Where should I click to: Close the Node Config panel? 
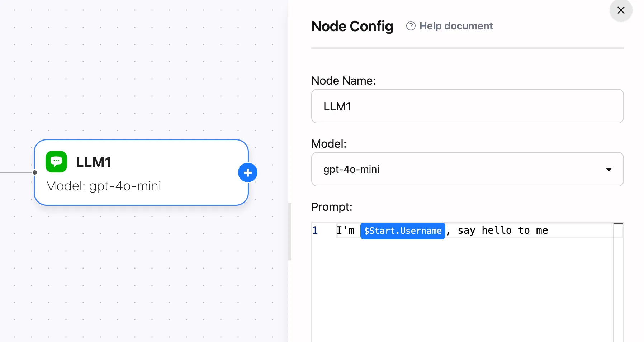click(621, 10)
